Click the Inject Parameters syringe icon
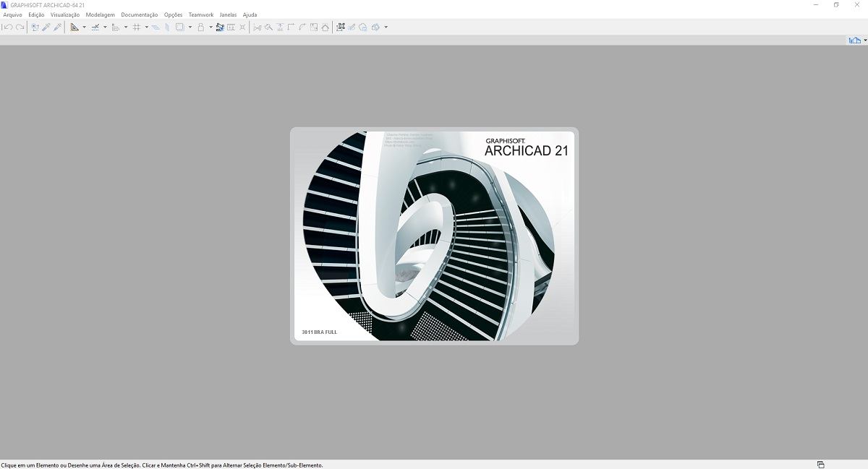The height and width of the screenshot is (469, 868). pos(58,27)
